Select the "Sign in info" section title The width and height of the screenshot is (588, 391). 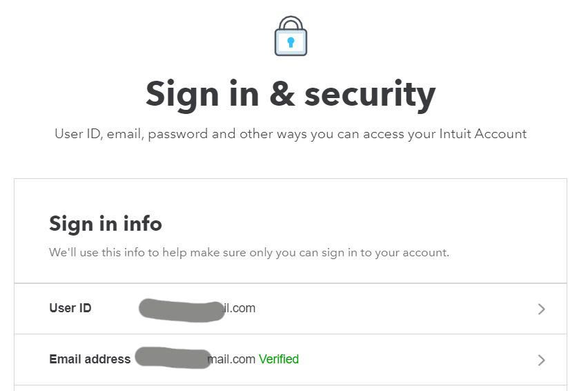point(106,224)
